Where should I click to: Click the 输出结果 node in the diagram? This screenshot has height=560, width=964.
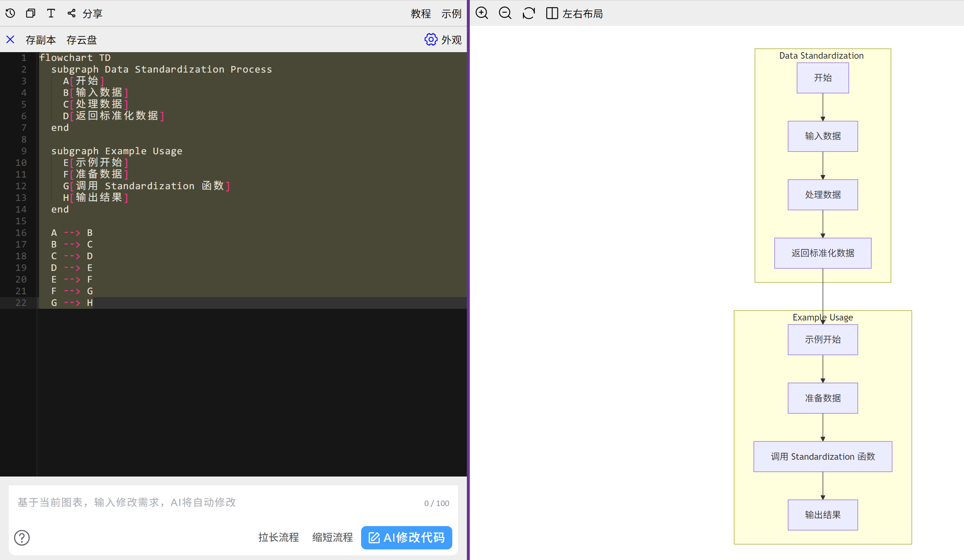point(822,515)
